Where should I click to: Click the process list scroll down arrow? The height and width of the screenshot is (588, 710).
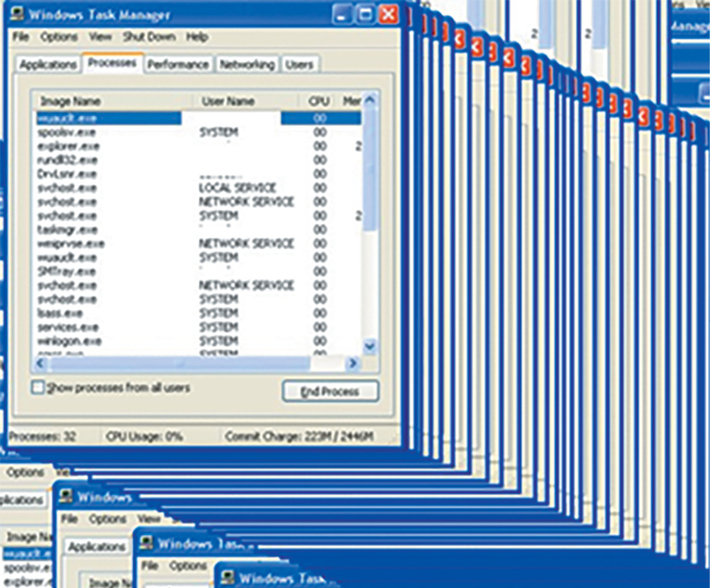click(370, 346)
